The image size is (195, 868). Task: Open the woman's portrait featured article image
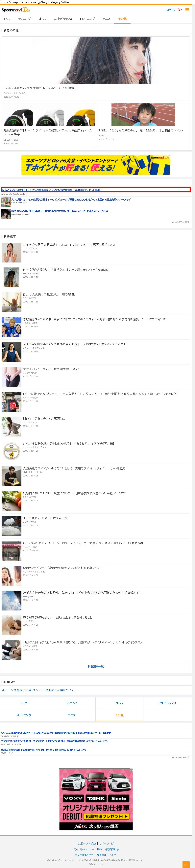(x=96, y=60)
